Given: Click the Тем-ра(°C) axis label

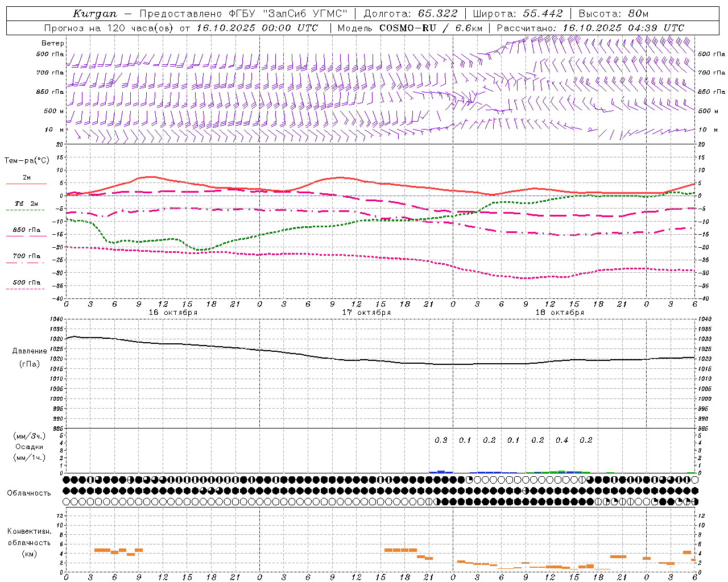Looking at the screenshot, I should click(27, 161).
